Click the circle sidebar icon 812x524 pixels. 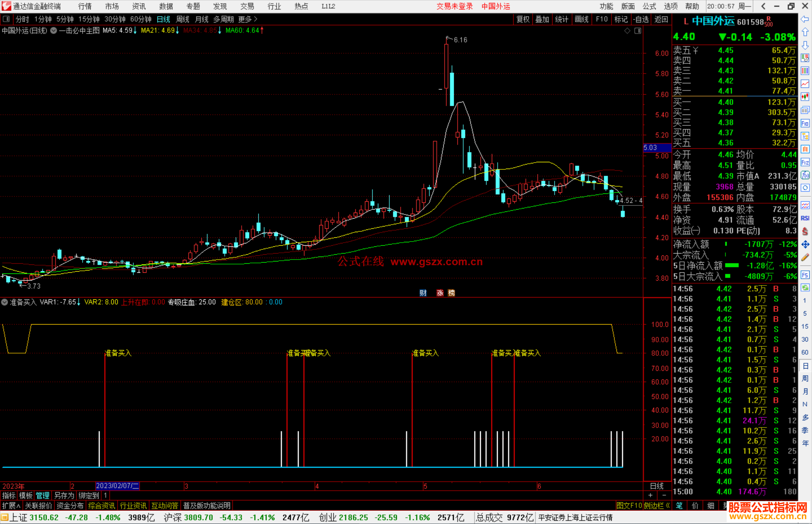[x=805, y=188]
